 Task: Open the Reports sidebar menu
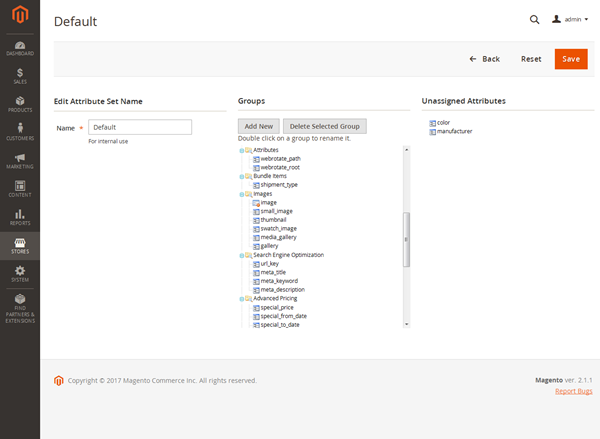point(20,216)
